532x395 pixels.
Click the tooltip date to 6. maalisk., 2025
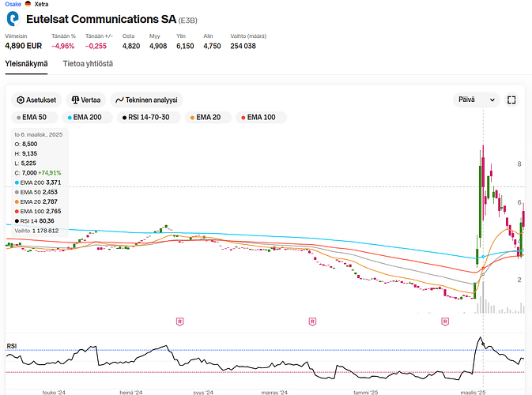(39, 134)
